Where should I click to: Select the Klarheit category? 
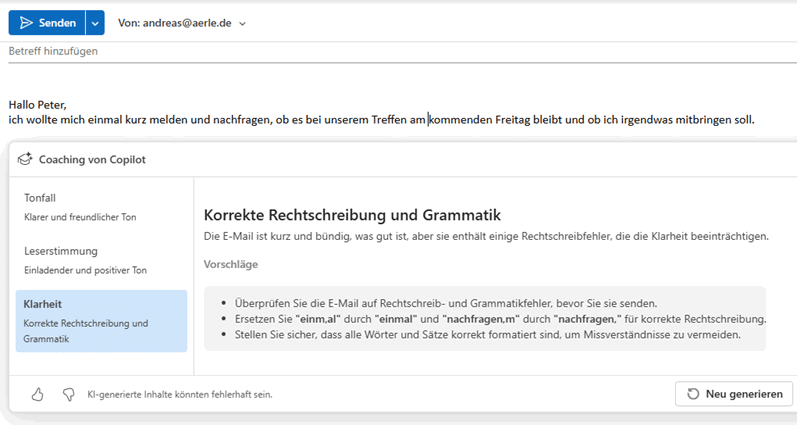point(100,320)
